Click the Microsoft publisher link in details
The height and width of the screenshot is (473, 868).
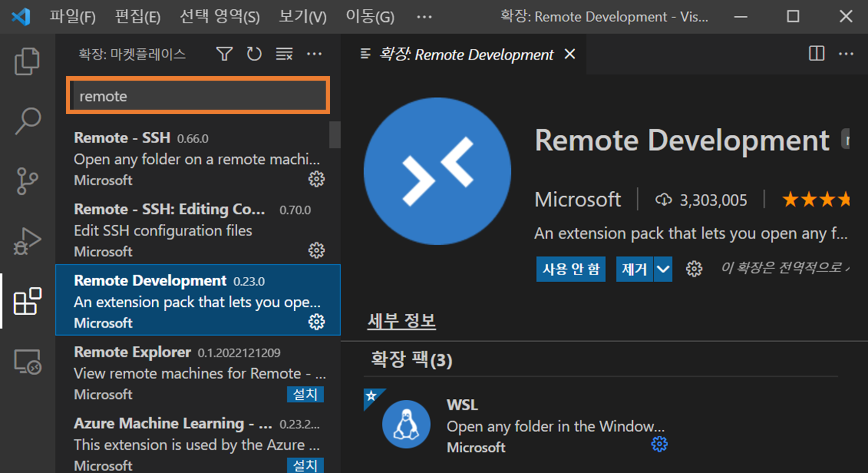coord(578,200)
